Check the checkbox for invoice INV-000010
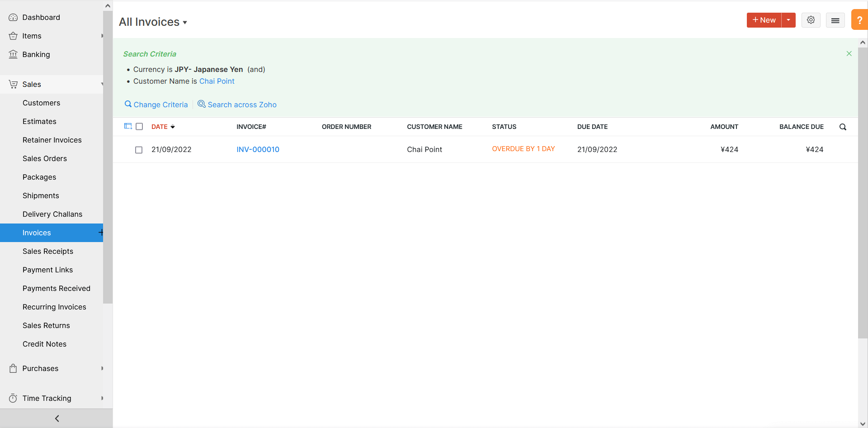Screen dimensions: 868x428 [x=139, y=150]
